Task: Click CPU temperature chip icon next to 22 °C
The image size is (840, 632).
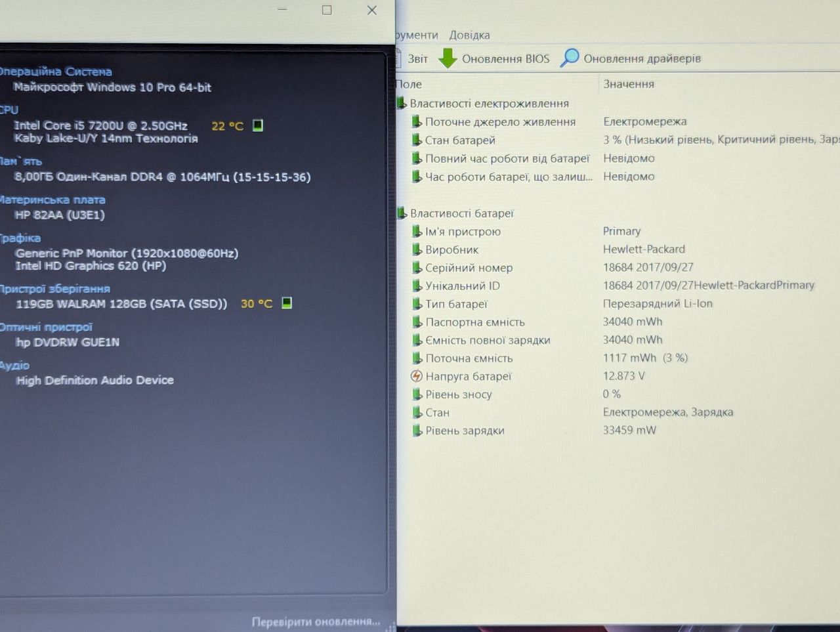Action: (x=258, y=125)
